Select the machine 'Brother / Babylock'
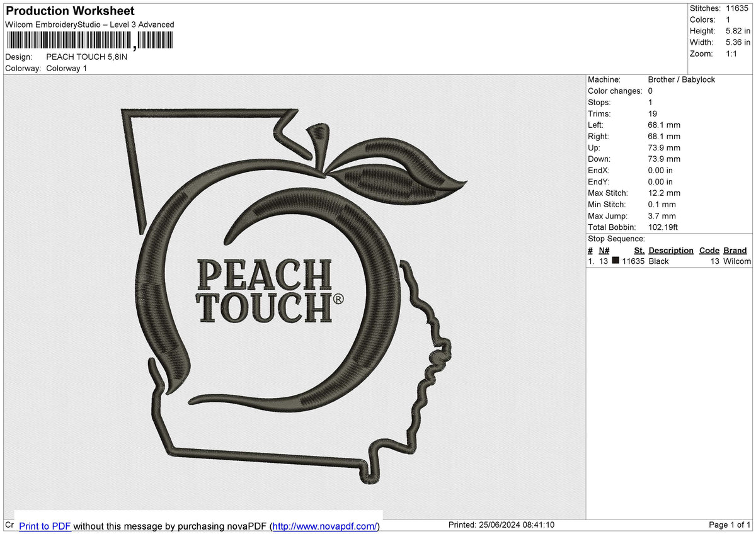 682,79
